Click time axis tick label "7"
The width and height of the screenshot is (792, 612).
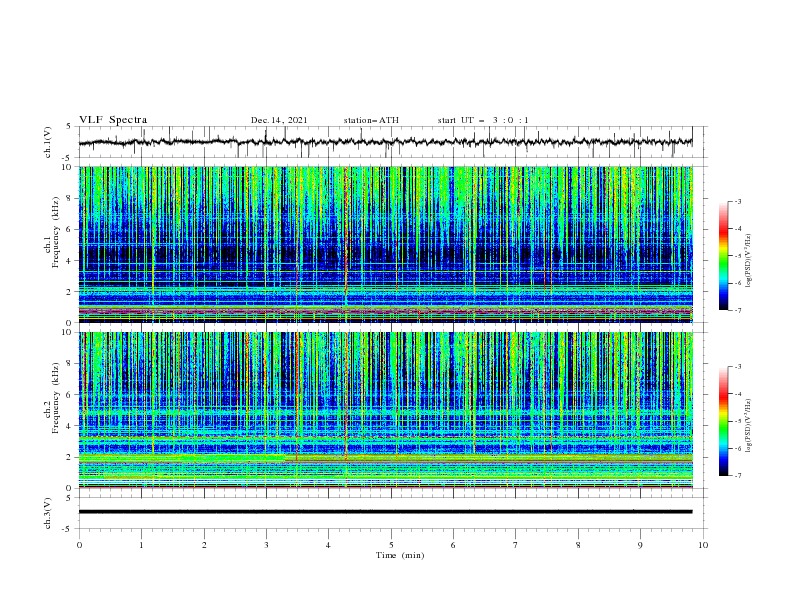516,545
